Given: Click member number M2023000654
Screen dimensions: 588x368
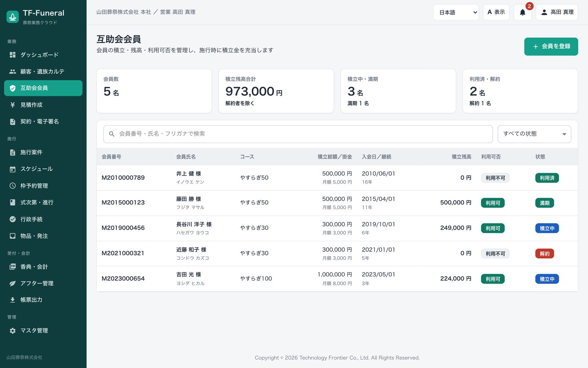Looking at the screenshot, I should click(x=123, y=279).
